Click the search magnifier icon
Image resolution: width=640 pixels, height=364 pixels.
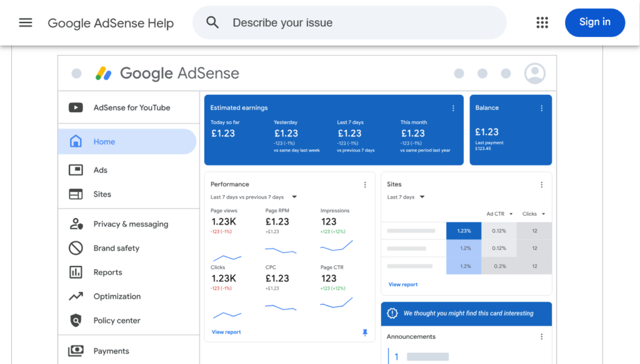[212, 22]
